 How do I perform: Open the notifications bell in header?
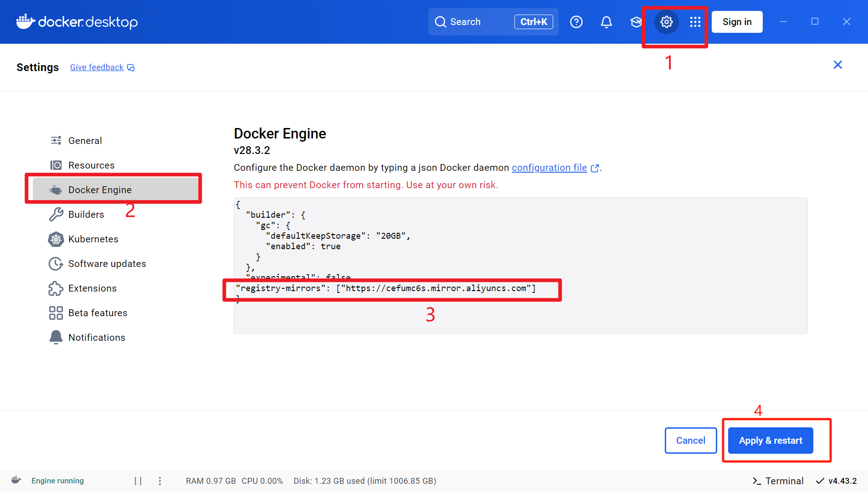pos(606,22)
